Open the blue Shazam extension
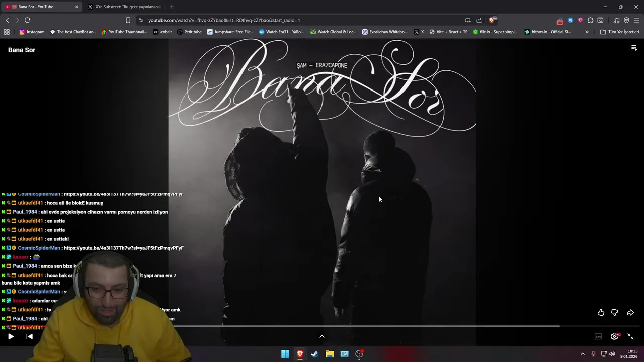 570,20
